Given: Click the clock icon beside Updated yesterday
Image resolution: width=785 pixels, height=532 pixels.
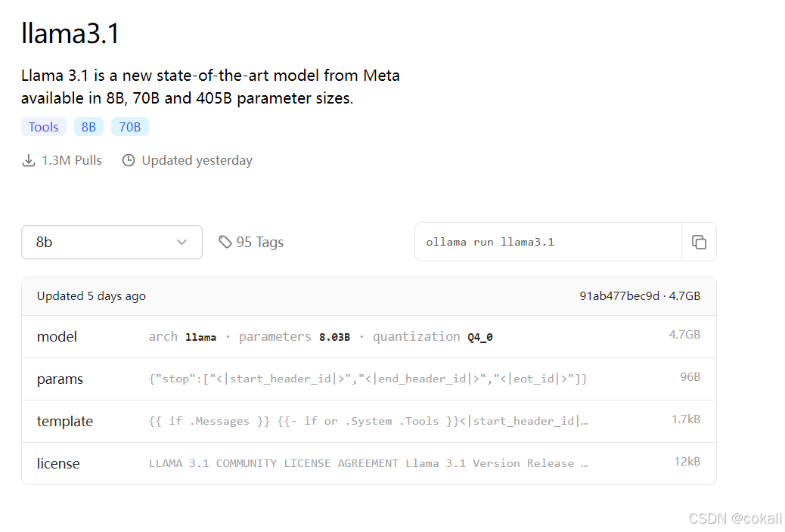Looking at the screenshot, I should [129, 160].
